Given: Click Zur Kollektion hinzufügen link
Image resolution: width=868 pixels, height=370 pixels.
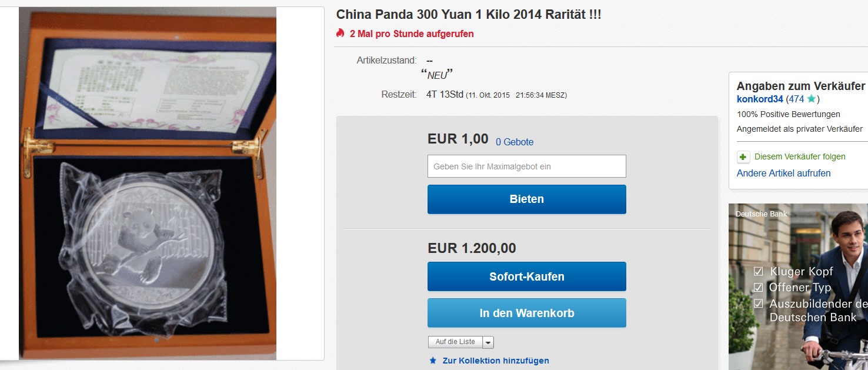Looking at the screenshot, I should tap(496, 361).
